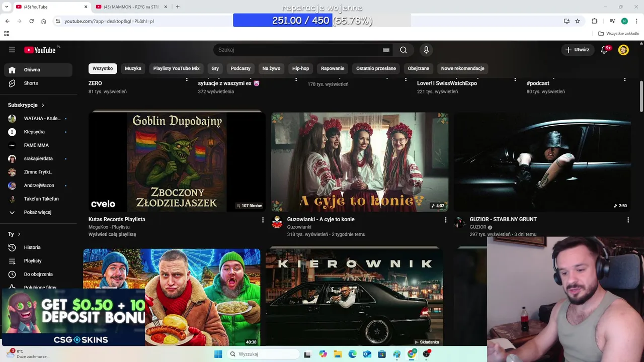
Task: Switch to MAMMON browser tab
Action: click(131, 7)
